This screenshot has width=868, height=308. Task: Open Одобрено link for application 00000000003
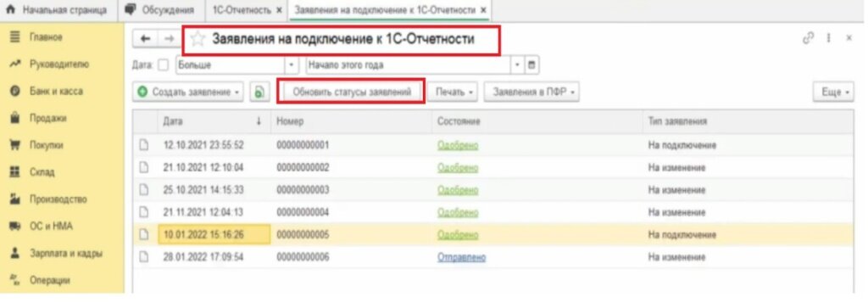click(x=457, y=191)
